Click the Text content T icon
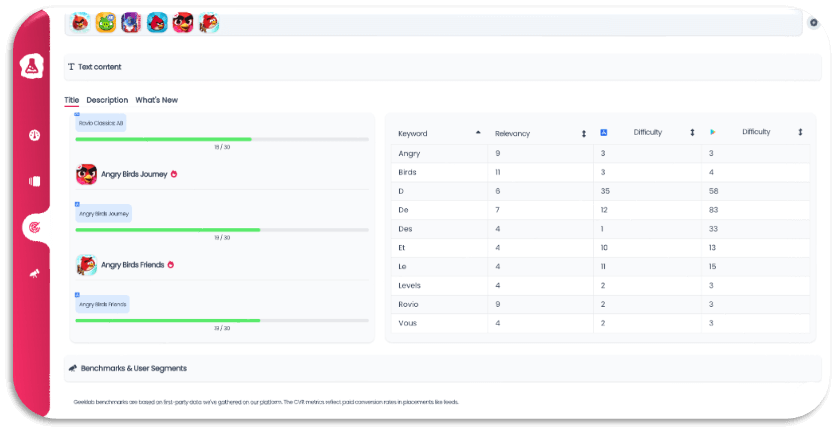The width and height of the screenshot is (837, 432). pyautogui.click(x=71, y=67)
